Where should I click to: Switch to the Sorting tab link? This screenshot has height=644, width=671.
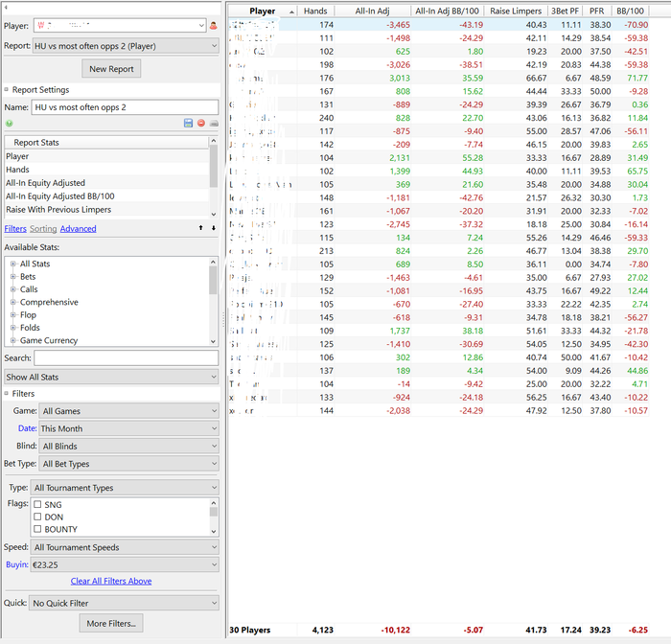click(x=43, y=229)
